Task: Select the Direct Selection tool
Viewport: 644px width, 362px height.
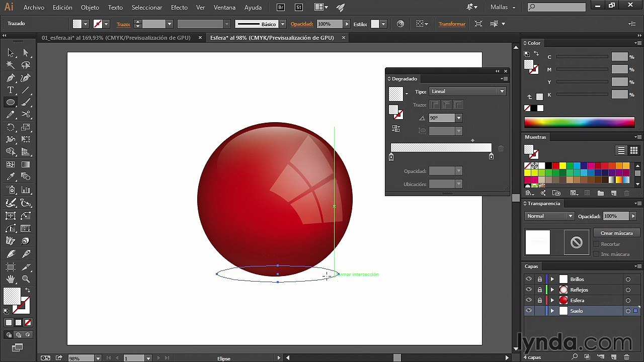Action: [26, 53]
